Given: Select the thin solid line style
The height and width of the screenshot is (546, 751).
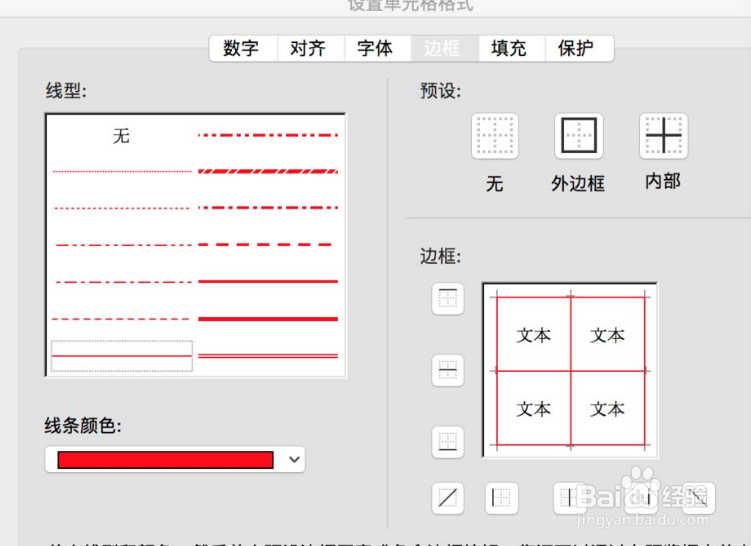Looking at the screenshot, I should coord(122,356).
